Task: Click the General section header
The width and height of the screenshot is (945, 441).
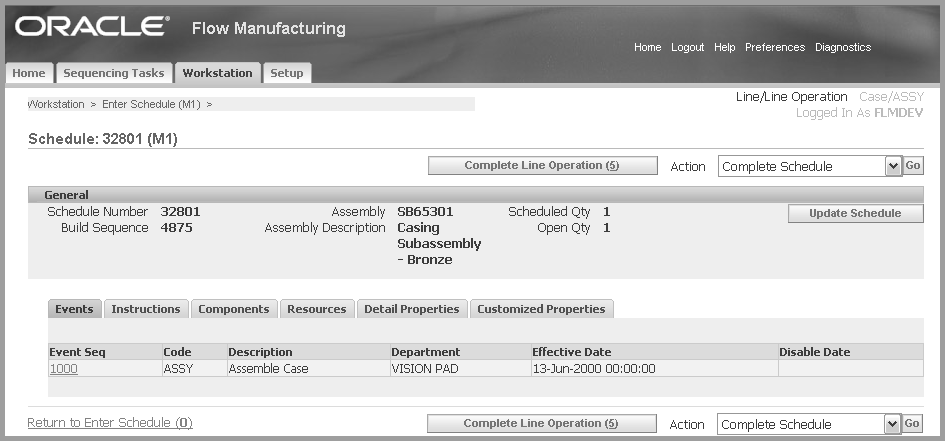Action: click(x=476, y=195)
